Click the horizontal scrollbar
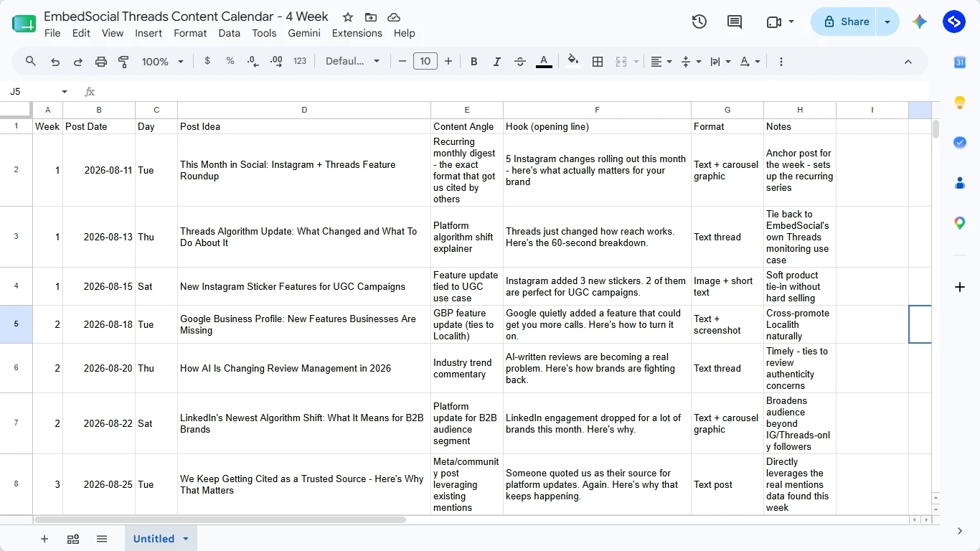This screenshot has width=980, height=551. 220,519
